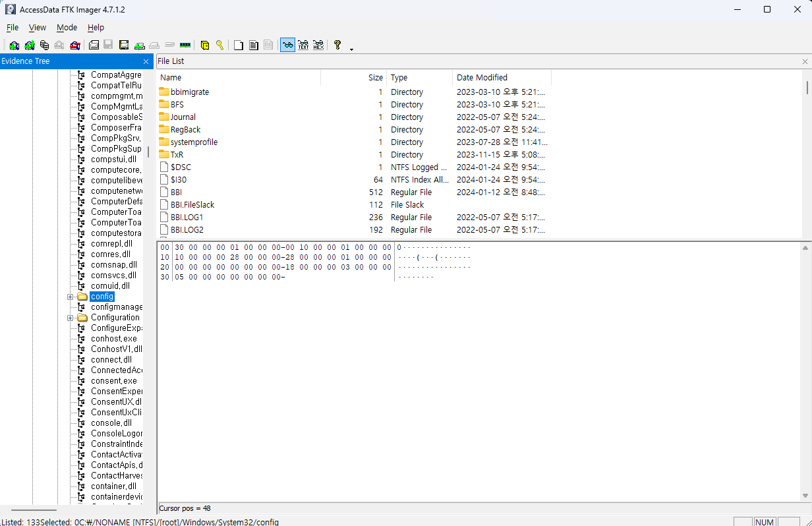Select console.dll in Evidence Tree
Image resolution: width=812 pixels, height=526 pixels.
click(x=111, y=423)
